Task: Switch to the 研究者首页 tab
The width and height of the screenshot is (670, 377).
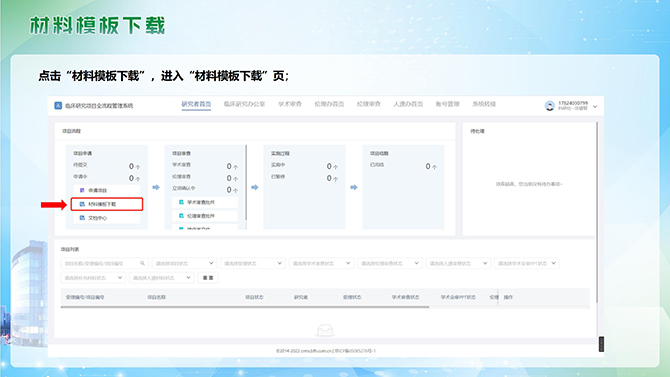Action: [x=196, y=104]
